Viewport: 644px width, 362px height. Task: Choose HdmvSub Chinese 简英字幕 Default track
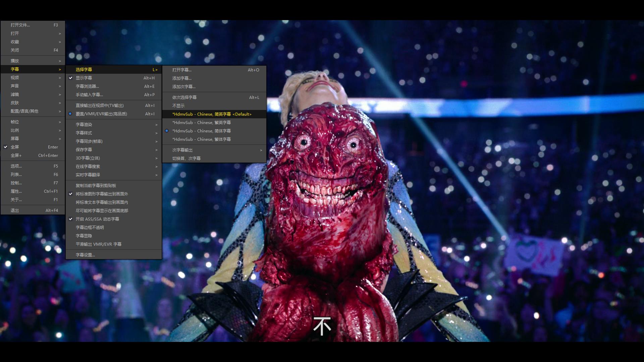[x=212, y=114]
